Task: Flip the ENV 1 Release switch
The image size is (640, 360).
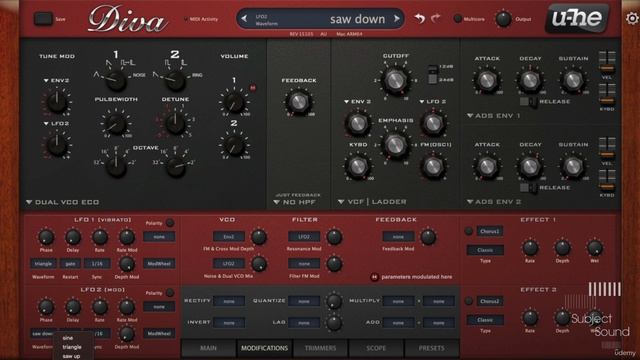Action: (x=528, y=102)
